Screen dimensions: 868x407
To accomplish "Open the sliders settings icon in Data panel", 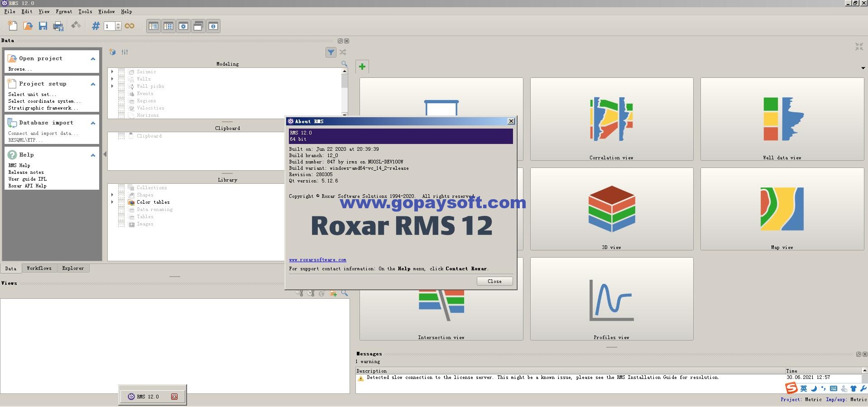I will [125, 52].
